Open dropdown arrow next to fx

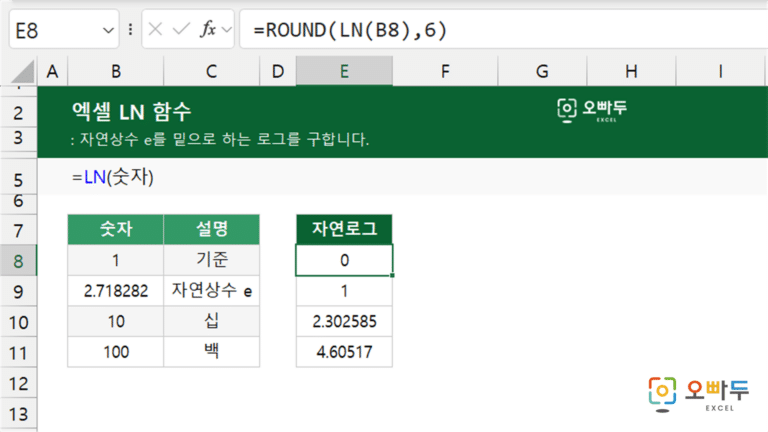coord(226,30)
